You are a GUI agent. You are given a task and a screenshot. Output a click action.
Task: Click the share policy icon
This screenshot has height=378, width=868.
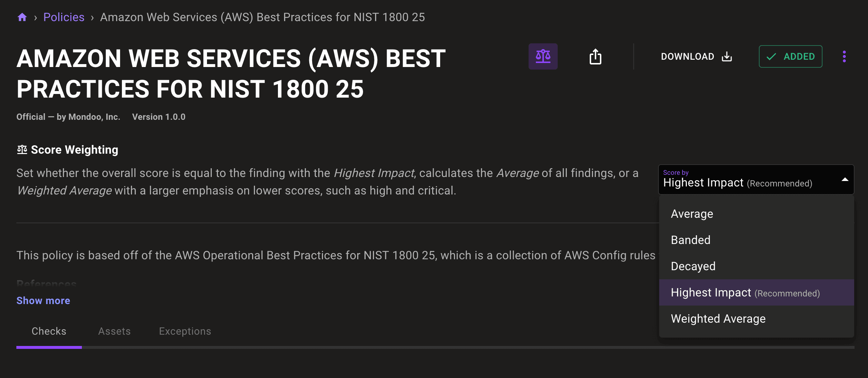pyautogui.click(x=595, y=56)
